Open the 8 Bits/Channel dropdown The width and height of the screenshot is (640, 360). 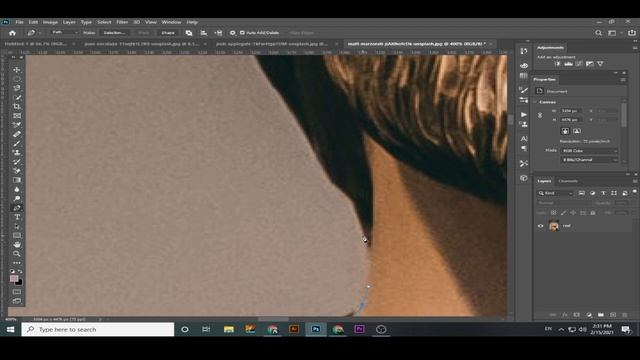[589, 160]
